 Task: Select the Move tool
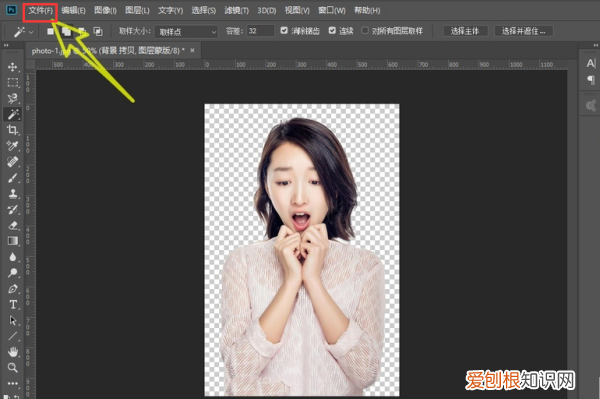12,67
